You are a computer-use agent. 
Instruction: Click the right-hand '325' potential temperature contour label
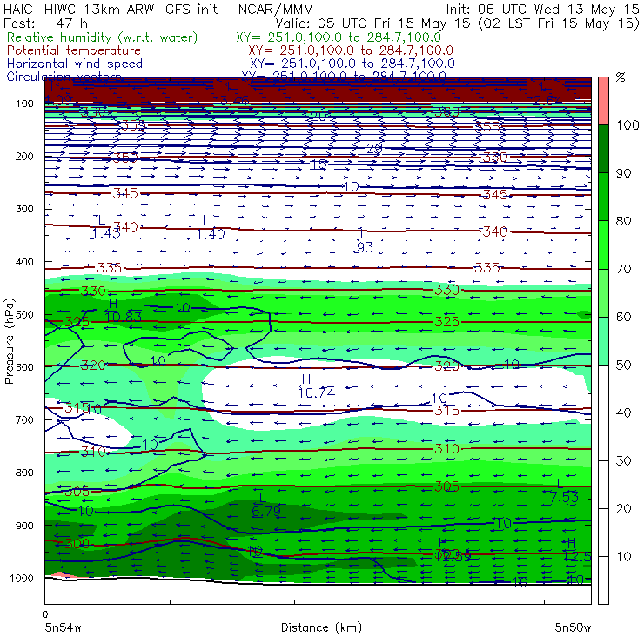(x=446, y=322)
